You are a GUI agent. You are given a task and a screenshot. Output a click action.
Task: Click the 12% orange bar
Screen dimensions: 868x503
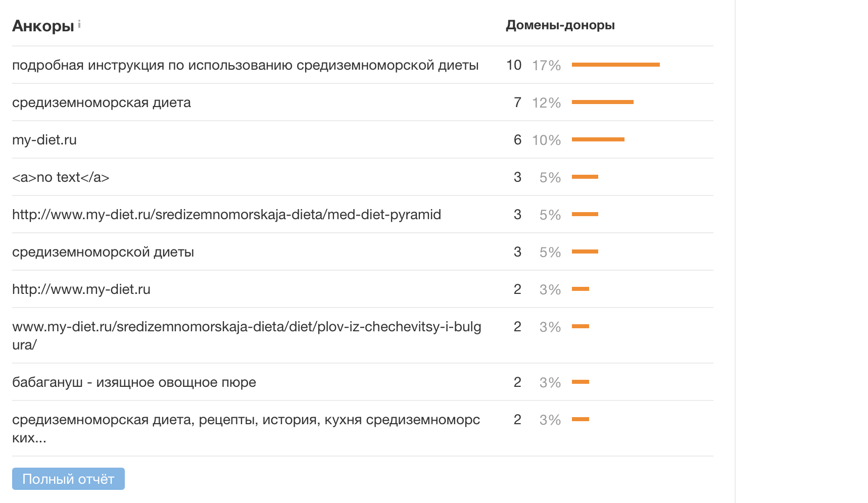pos(602,102)
